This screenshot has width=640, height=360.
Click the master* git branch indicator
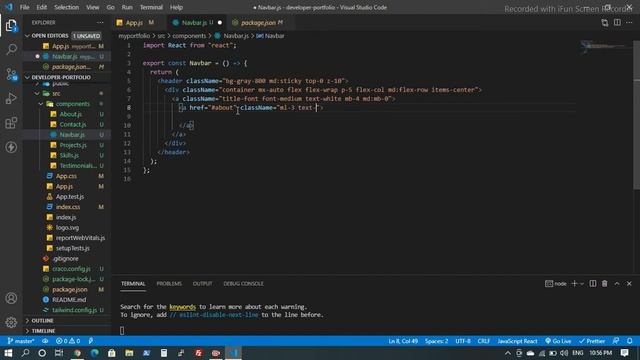(x=20, y=341)
